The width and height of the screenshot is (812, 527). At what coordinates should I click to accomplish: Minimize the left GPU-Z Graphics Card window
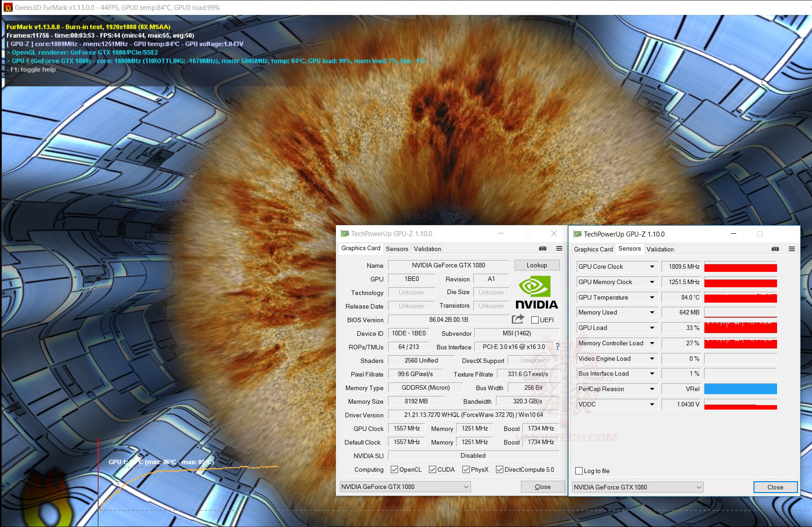point(501,233)
